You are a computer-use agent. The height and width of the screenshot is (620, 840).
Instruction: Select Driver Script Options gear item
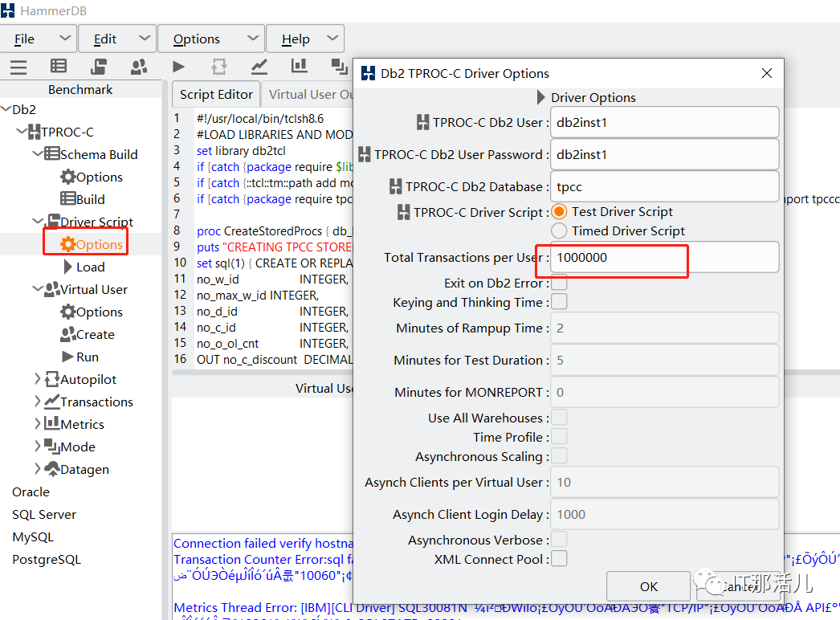(x=92, y=244)
